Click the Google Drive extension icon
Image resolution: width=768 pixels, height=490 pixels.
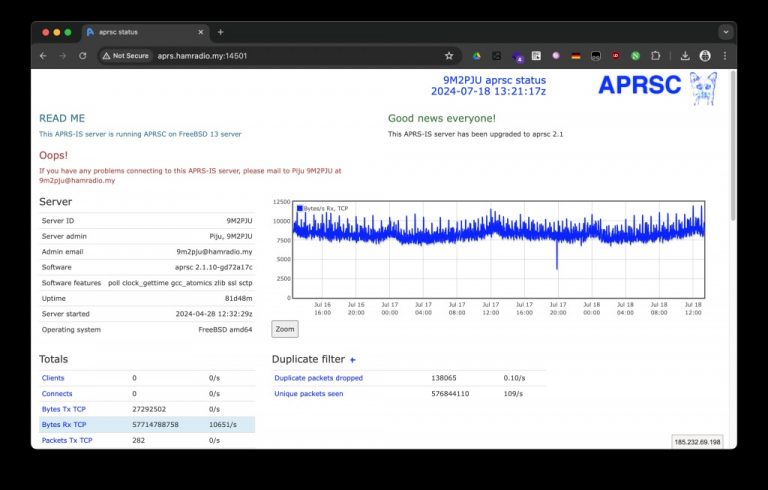[x=477, y=56]
